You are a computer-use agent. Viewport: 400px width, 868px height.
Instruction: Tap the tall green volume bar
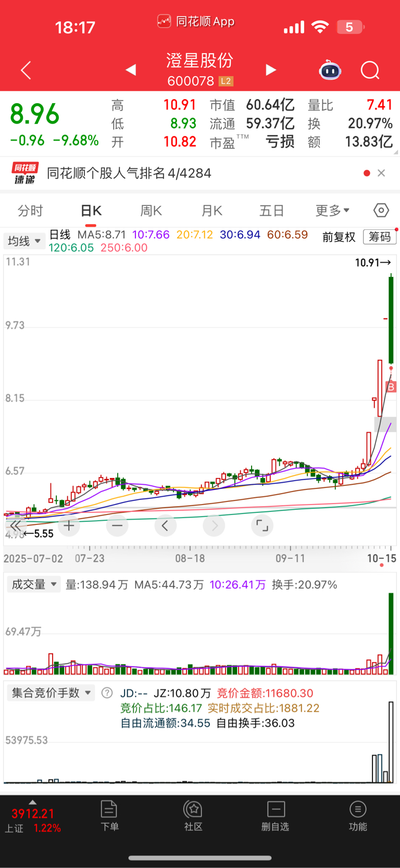[391, 633]
